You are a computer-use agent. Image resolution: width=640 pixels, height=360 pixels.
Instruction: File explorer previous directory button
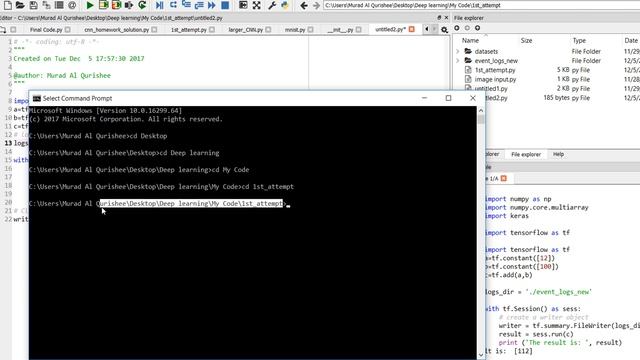click(x=457, y=28)
